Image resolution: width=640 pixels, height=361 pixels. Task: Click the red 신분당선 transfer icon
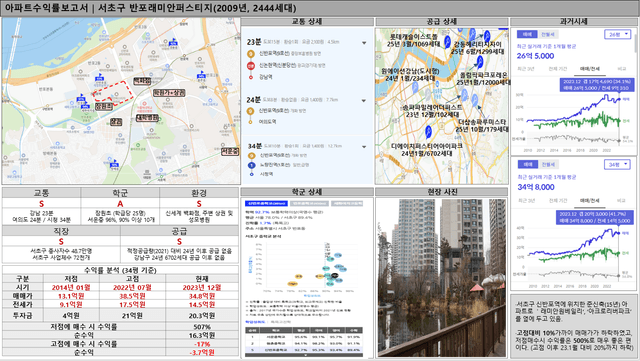pyautogui.click(x=251, y=65)
